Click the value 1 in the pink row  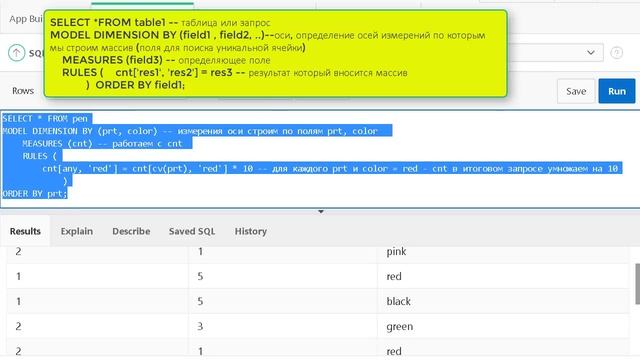(200, 251)
